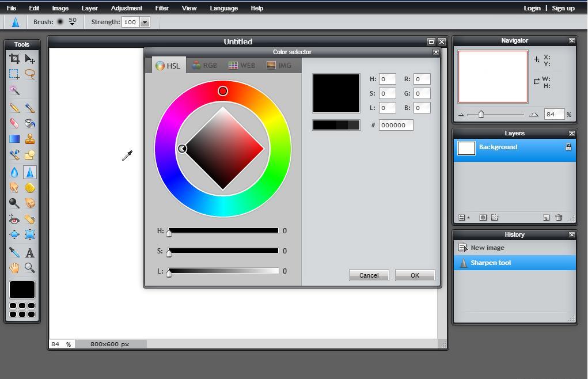588x379 pixels.
Task: Click OK in the Color selector
Action: pos(415,275)
